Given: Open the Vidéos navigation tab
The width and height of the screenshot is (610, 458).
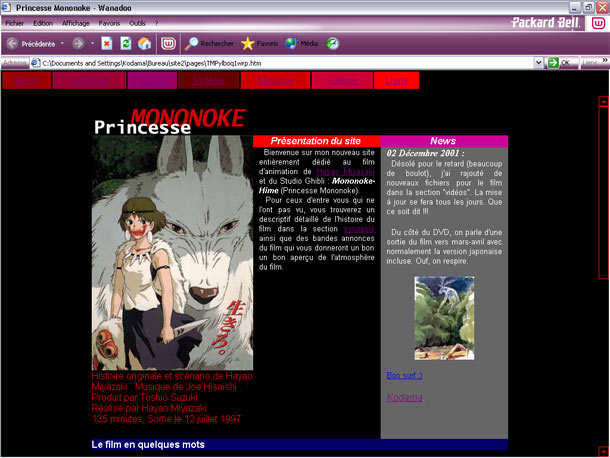Looking at the screenshot, I should pos(208,81).
